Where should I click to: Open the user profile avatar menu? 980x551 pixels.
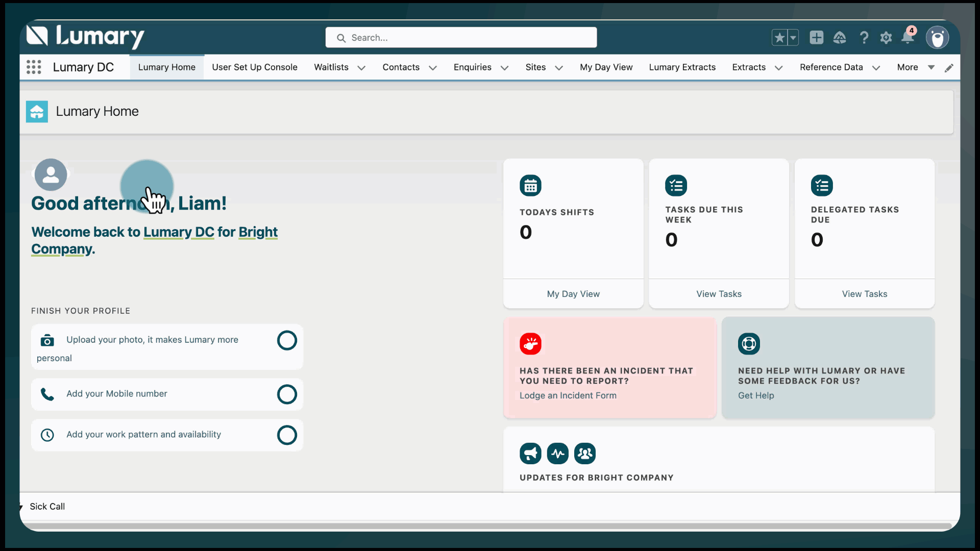point(938,37)
